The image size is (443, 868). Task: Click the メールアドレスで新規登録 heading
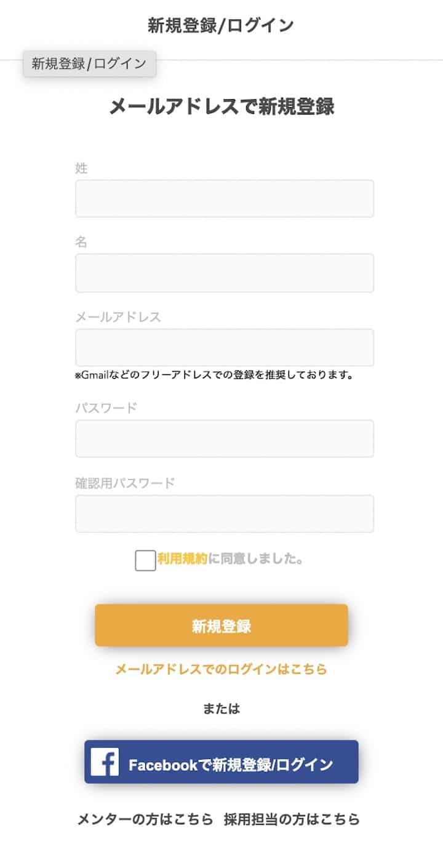221,106
